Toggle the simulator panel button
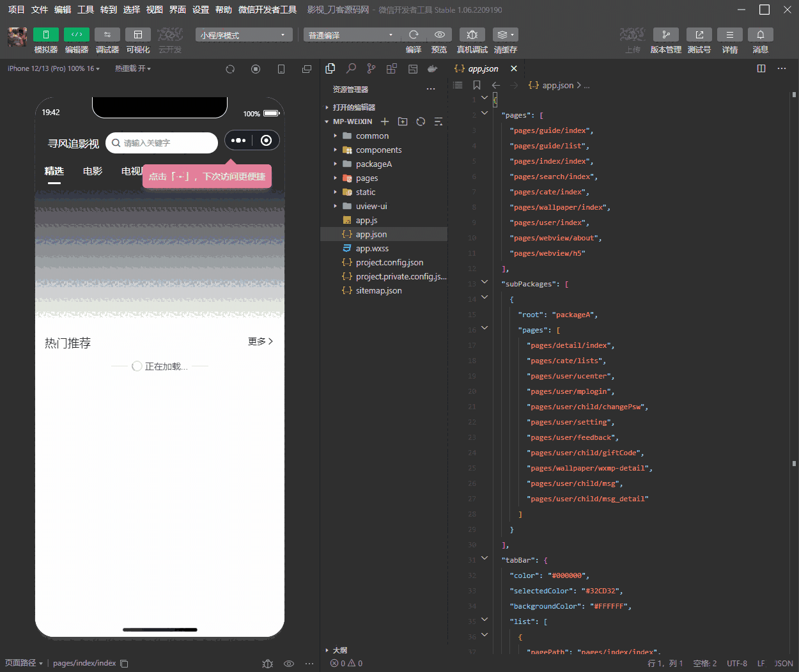This screenshot has height=672, width=799. point(46,35)
